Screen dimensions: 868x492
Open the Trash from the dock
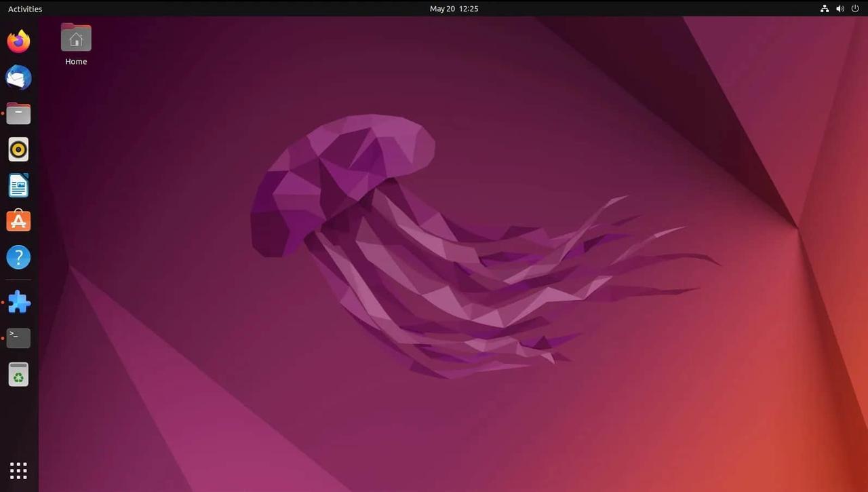(x=18, y=374)
